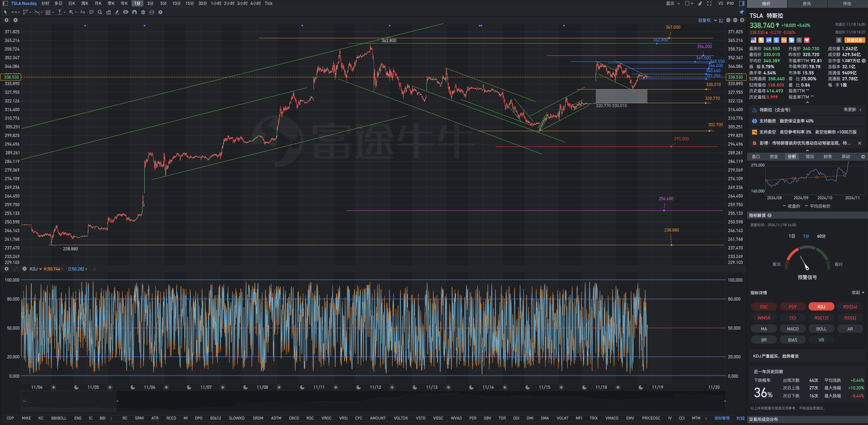This screenshot has width=868, height=425.
Task: Click the paintbrush theme icon
Action: tap(700, 3)
